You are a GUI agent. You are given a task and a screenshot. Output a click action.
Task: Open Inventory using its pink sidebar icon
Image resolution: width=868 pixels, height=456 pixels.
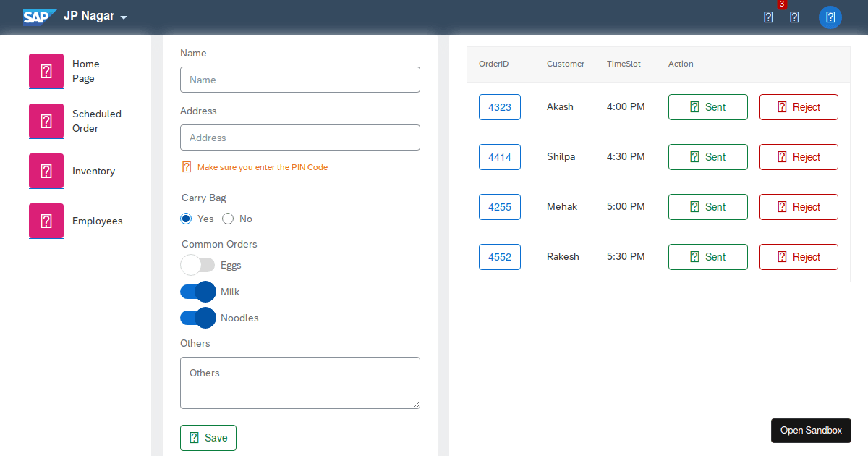(x=46, y=171)
